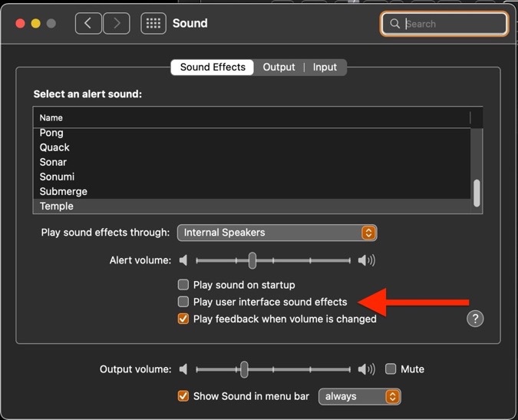Click the alert volume loud speaker icon
518x420 pixels.
coord(367,261)
